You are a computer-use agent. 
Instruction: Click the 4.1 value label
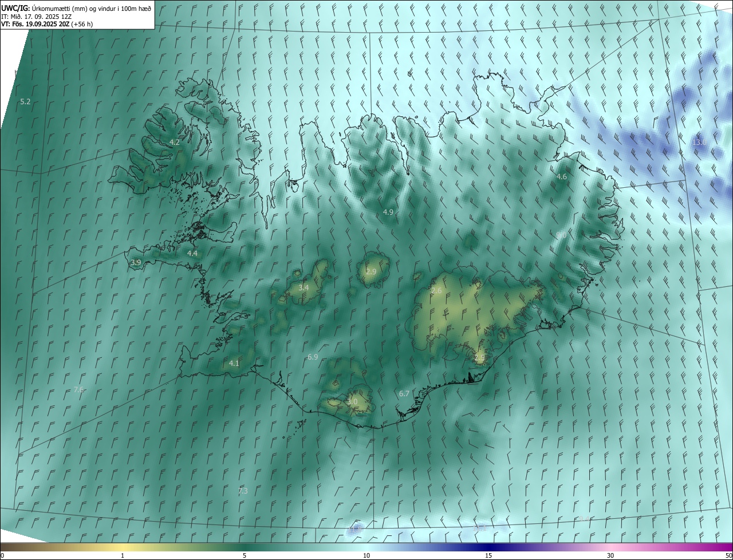[x=234, y=363]
